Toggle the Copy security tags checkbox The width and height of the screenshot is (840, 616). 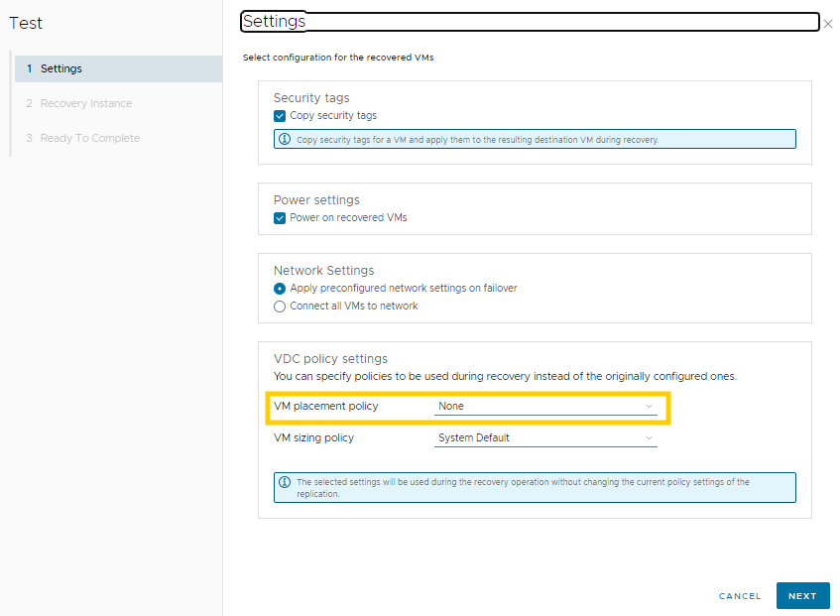[280, 116]
